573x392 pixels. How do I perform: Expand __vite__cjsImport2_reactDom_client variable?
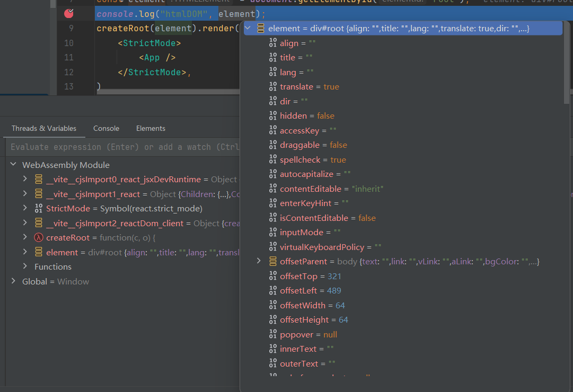click(x=25, y=222)
